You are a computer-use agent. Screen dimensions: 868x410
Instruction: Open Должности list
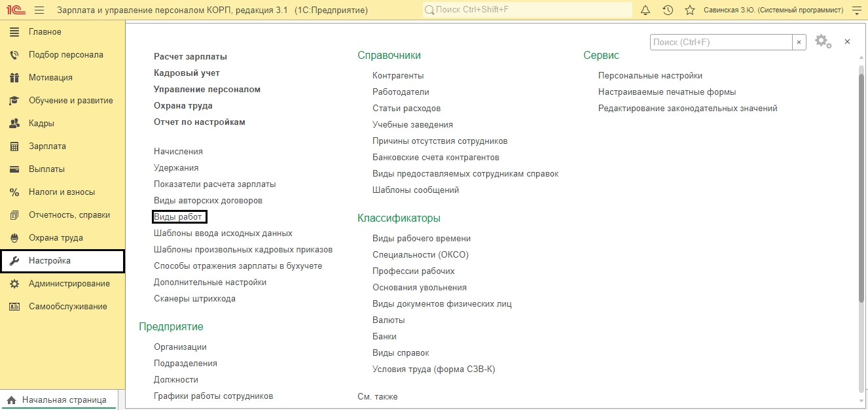point(176,380)
